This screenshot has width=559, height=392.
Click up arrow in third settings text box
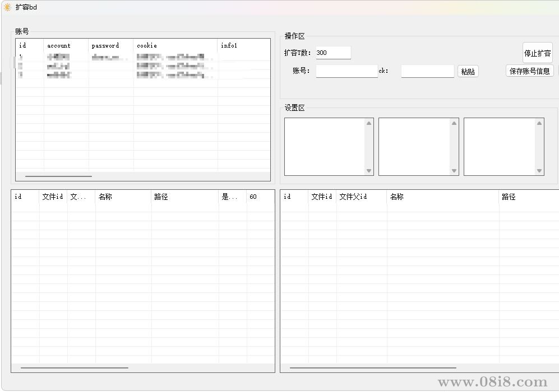(x=539, y=123)
